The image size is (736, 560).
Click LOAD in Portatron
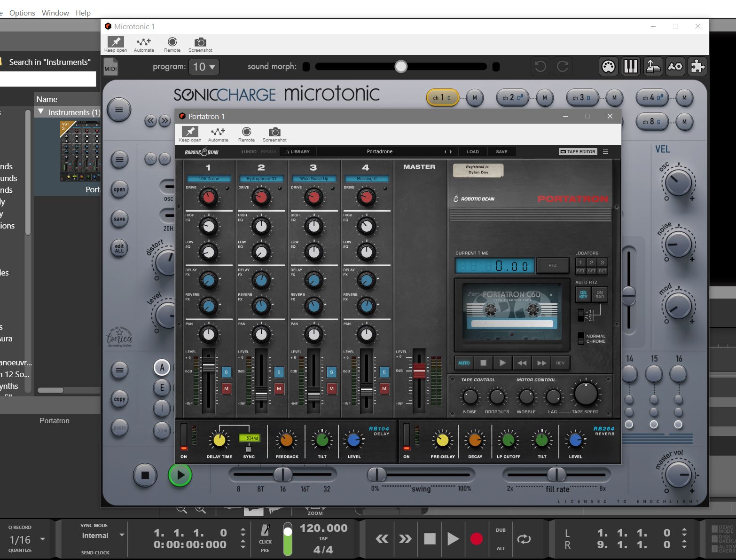tap(473, 151)
